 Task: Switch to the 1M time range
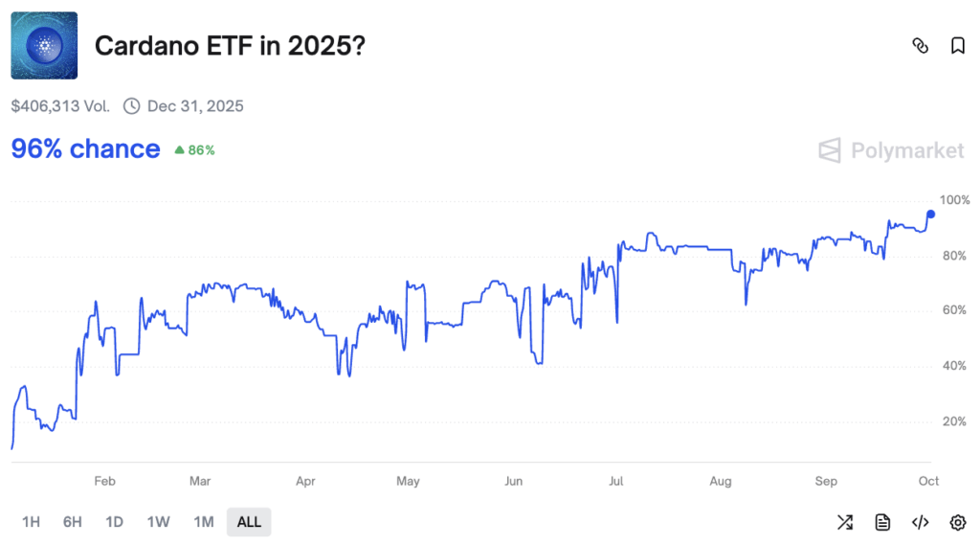[x=203, y=522]
